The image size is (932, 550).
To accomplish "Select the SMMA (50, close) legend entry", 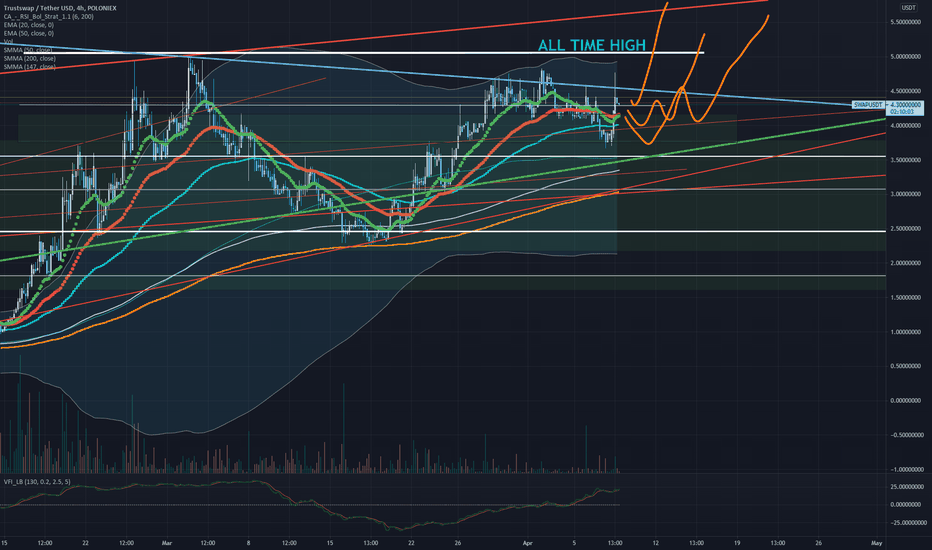I will click(x=28, y=50).
